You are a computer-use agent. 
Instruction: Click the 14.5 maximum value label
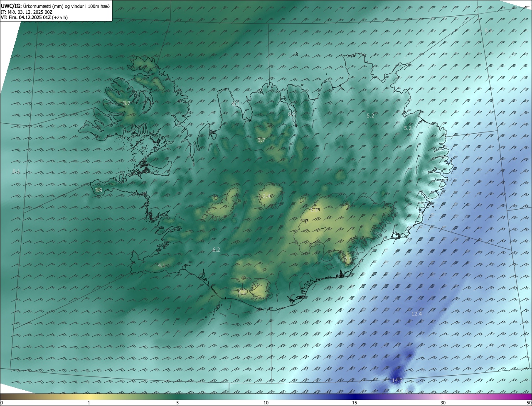(x=397, y=380)
